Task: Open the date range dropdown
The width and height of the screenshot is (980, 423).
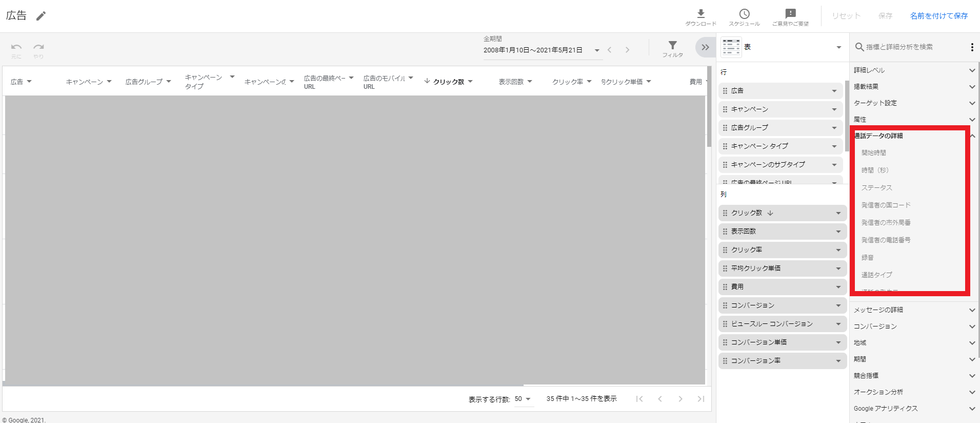Action: click(597, 50)
